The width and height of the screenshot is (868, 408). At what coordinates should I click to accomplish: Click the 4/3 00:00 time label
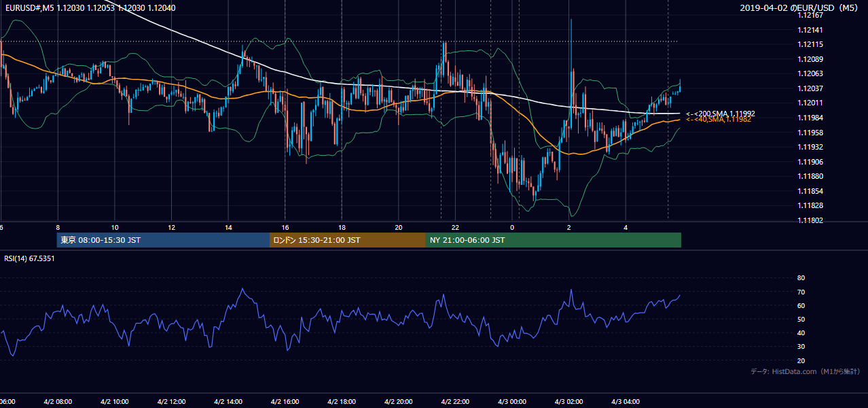click(x=512, y=401)
